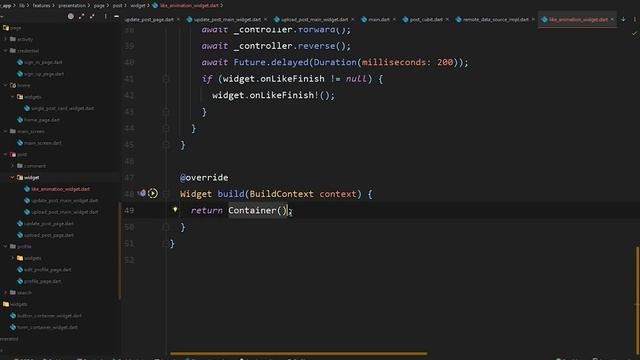
Task: Close the main.dart tab
Action: (x=394, y=20)
